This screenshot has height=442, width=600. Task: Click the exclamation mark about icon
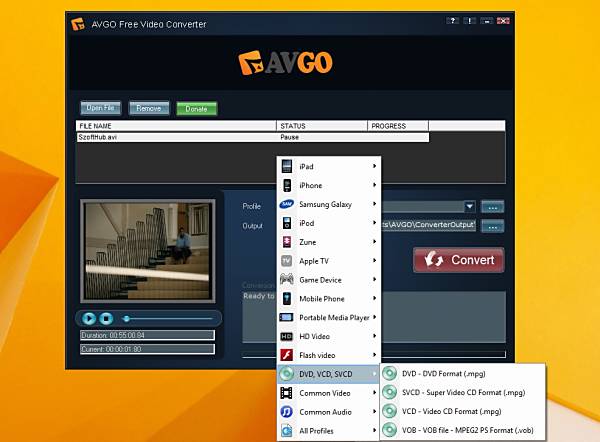pos(470,21)
